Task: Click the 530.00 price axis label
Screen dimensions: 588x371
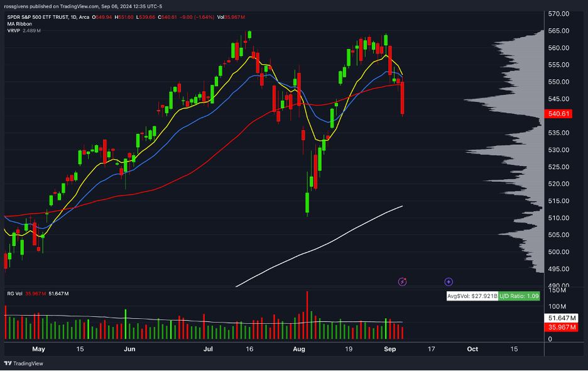Action: tap(558, 150)
